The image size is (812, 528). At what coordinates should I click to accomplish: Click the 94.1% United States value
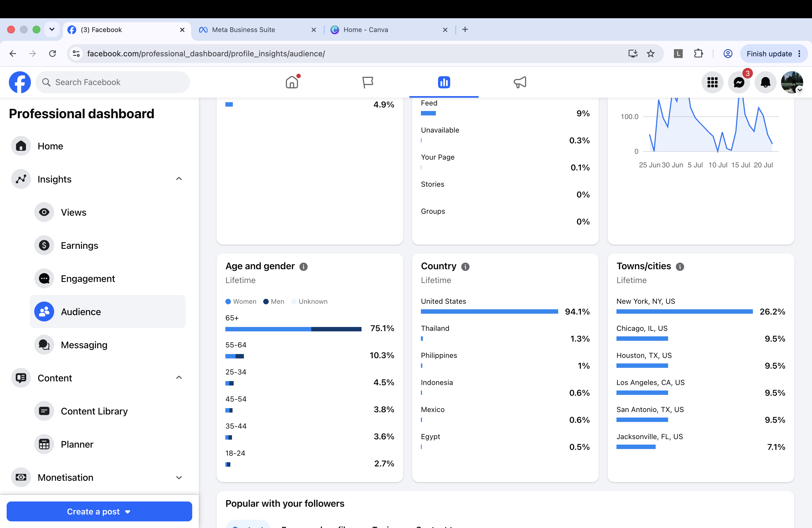tap(577, 311)
